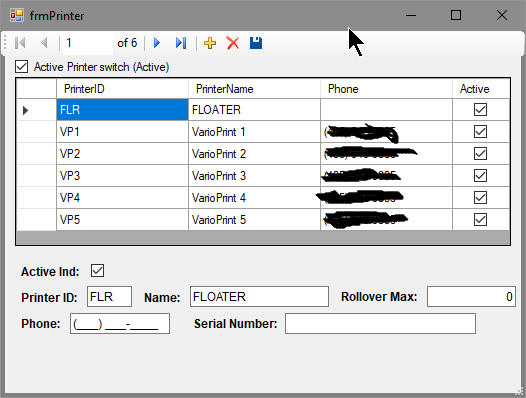Screen dimensions: 526x398
Task: Jump to the last record
Action: point(181,43)
